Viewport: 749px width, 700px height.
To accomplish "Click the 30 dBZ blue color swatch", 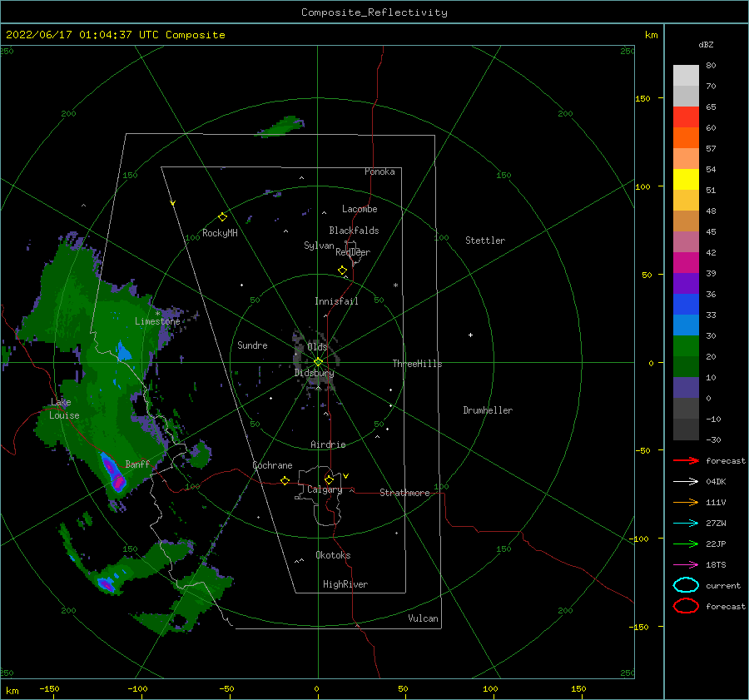I will tap(686, 325).
